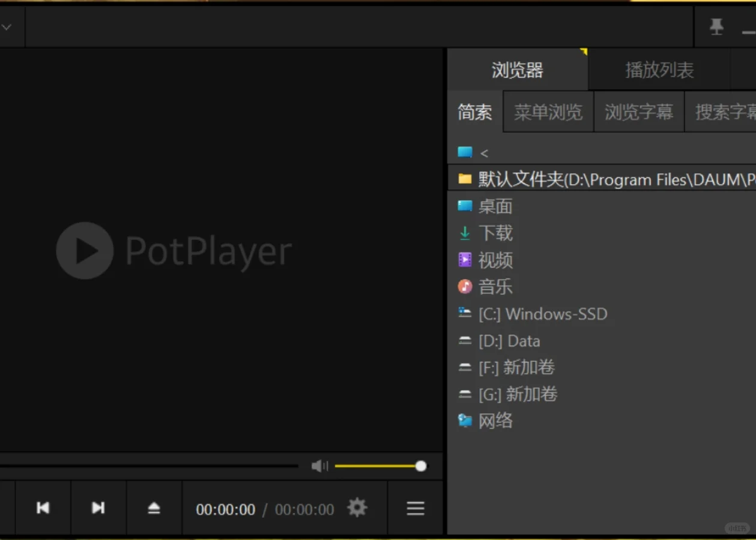The height and width of the screenshot is (540, 756).
Task: Skip to the next track
Action: 98,508
